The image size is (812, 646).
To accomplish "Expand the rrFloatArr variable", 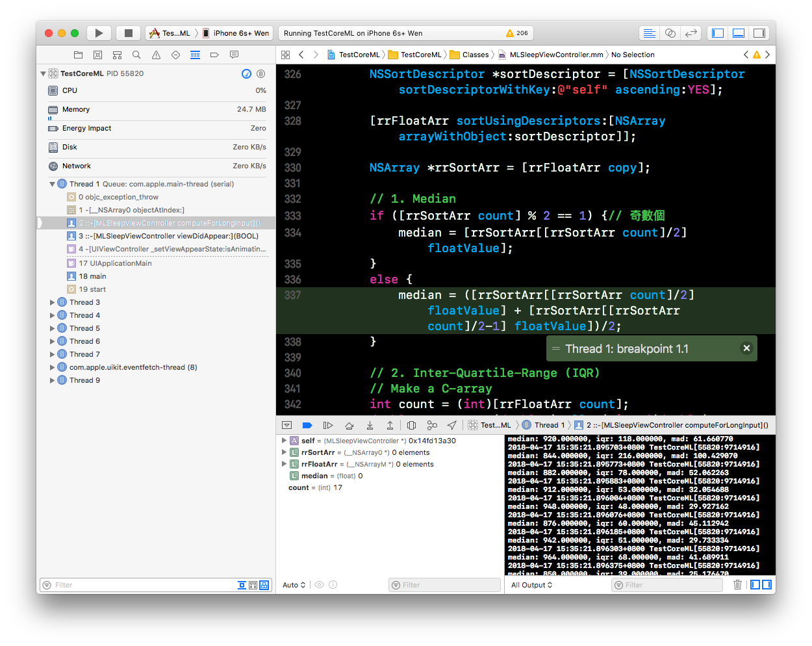I will (x=284, y=464).
